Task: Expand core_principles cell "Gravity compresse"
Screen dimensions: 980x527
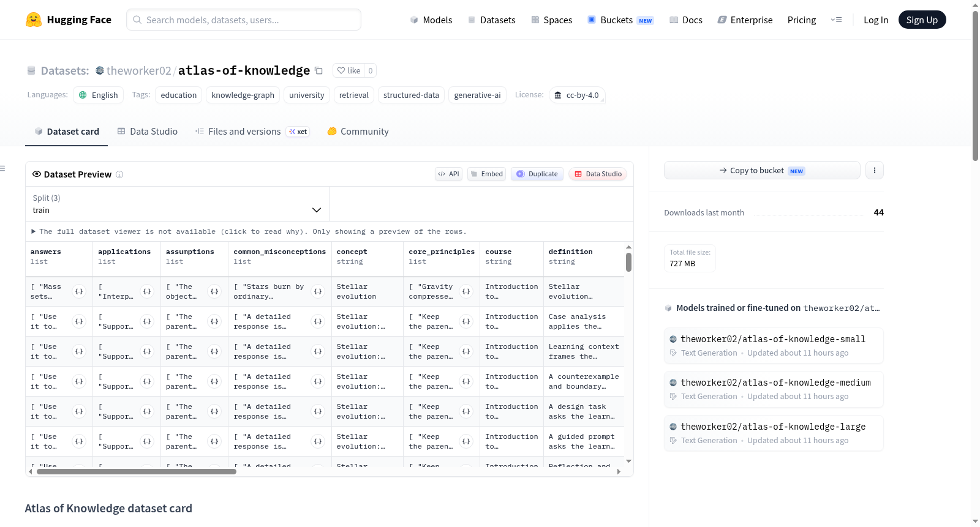Action: pos(466,291)
